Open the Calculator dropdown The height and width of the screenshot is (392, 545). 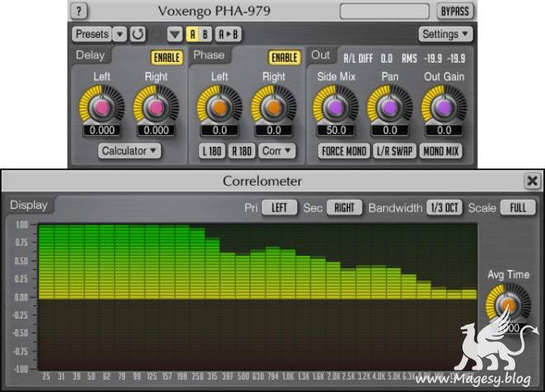(x=130, y=151)
